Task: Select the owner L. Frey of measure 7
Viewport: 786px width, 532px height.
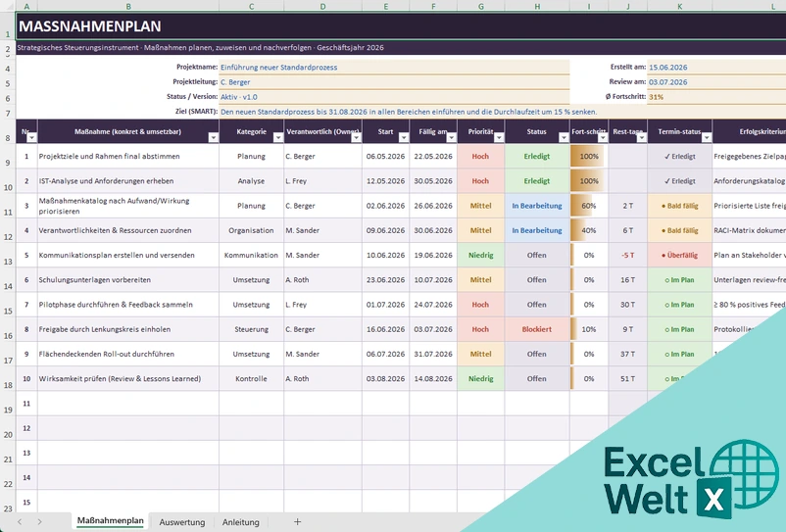Action: [x=322, y=305]
